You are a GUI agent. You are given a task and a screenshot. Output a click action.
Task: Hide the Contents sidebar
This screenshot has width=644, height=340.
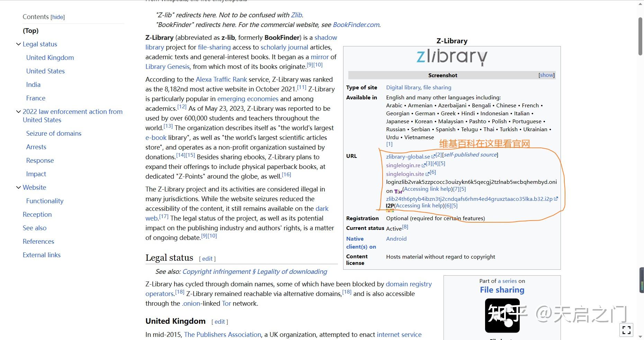[58, 17]
